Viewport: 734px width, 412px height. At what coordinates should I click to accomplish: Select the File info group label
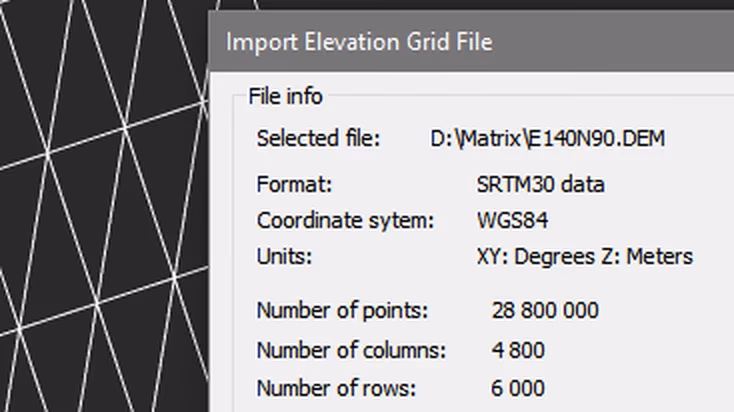coord(286,96)
